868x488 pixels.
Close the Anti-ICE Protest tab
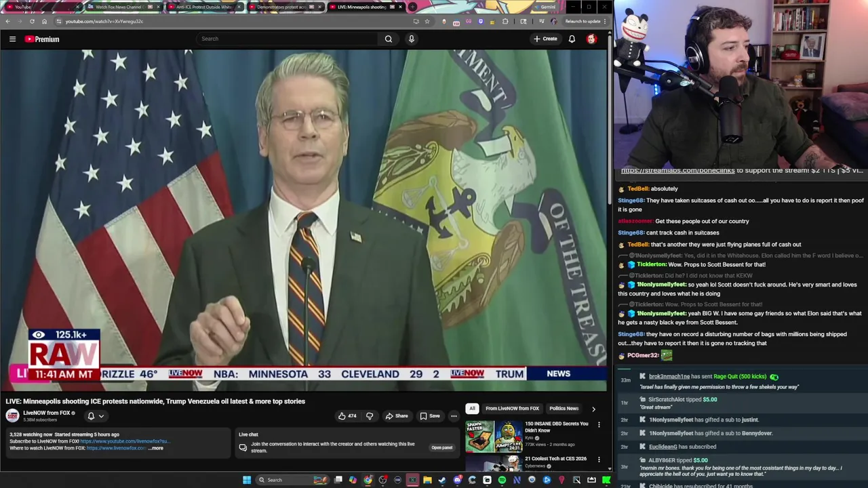(x=239, y=7)
